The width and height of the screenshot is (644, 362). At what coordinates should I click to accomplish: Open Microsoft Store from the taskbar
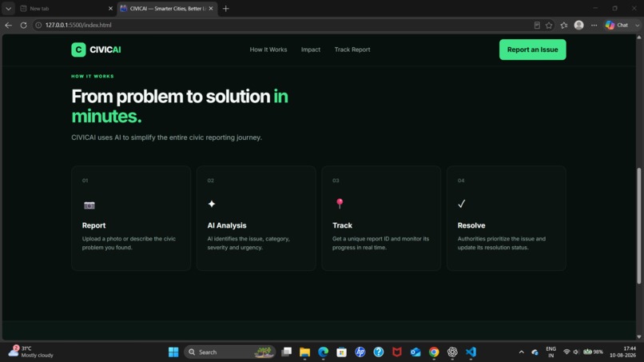coord(341,352)
